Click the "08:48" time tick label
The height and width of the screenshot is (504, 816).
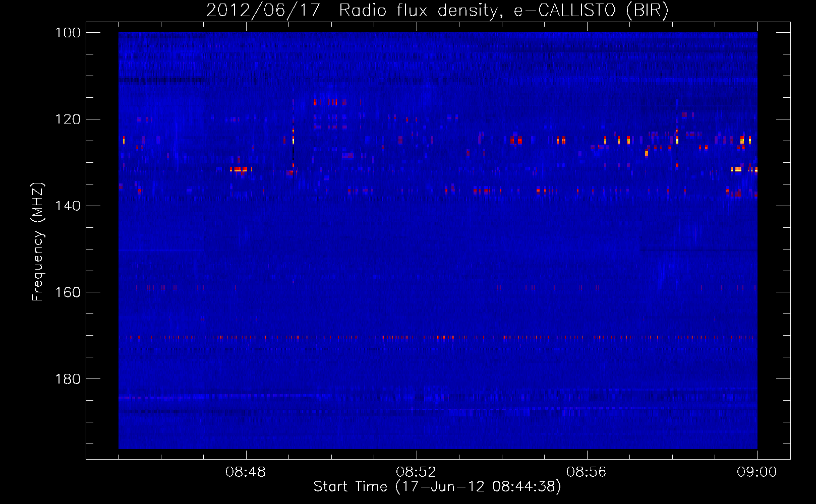[x=246, y=472]
